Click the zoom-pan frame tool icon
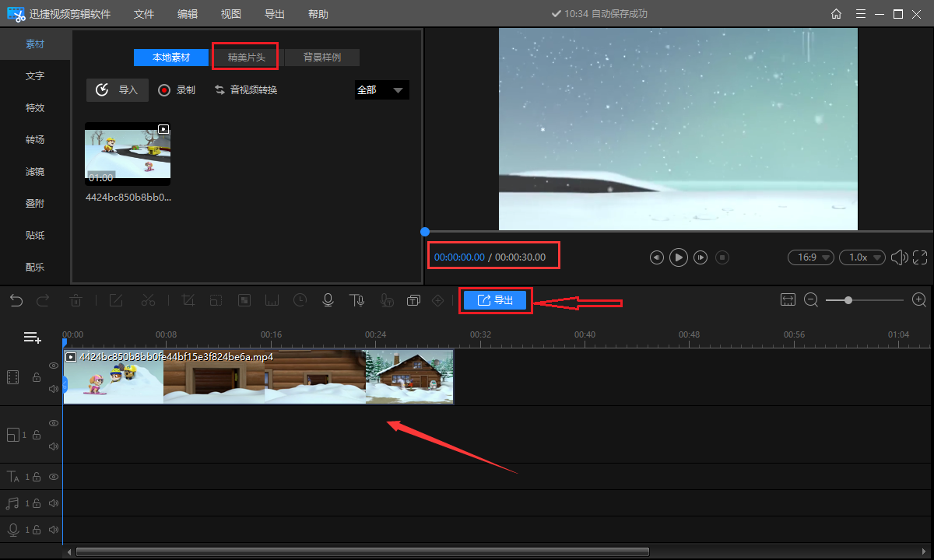Image resolution: width=934 pixels, height=560 pixels. coord(216,300)
